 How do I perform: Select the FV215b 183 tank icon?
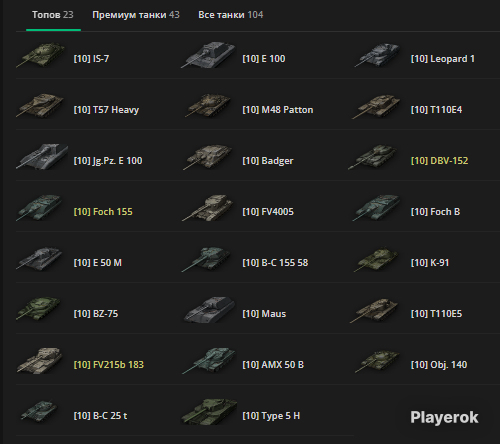click(x=40, y=360)
